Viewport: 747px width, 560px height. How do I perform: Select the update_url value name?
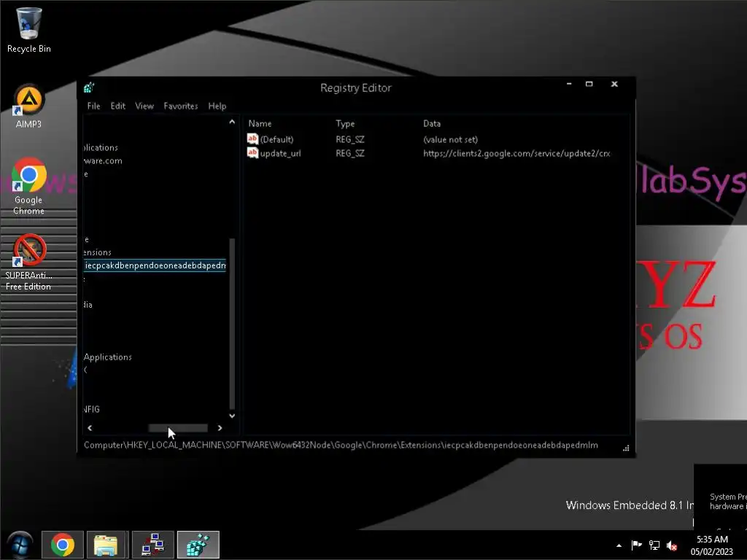(280, 153)
